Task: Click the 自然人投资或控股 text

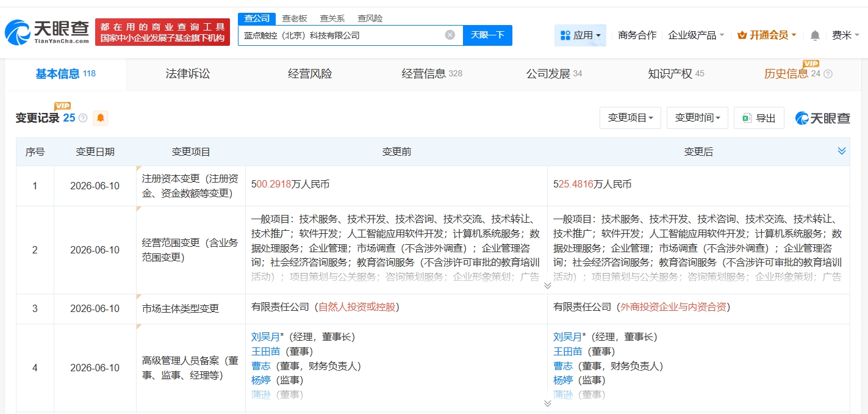Action: click(358, 307)
